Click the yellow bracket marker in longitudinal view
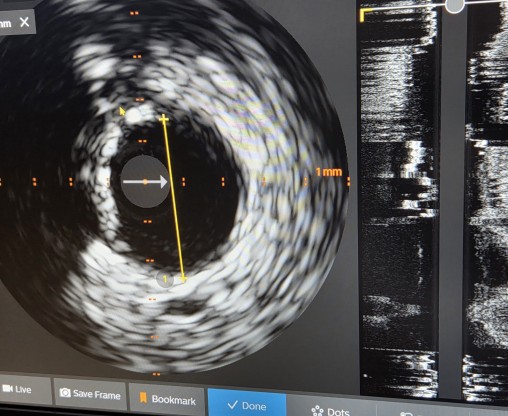508x416 pixels. pyautogui.click(x=366, y=15)
